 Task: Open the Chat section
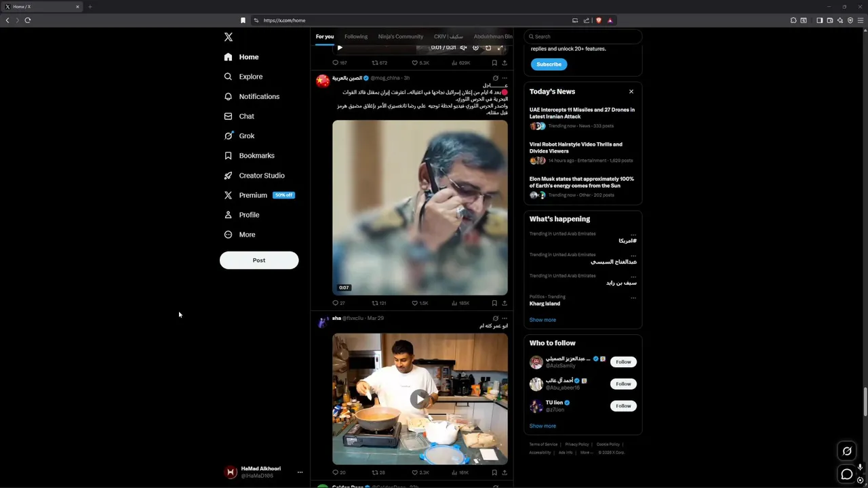pyautogui.click(x=239, y=116)
